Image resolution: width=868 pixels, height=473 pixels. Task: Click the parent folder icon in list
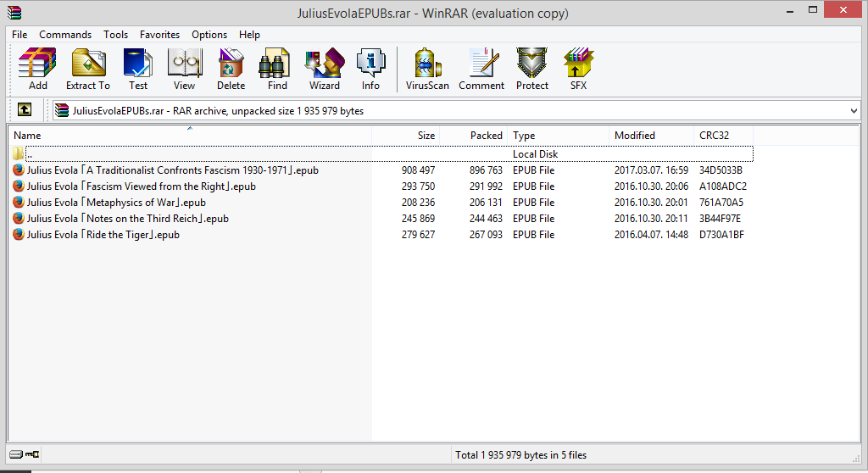(x=19, y=153)
